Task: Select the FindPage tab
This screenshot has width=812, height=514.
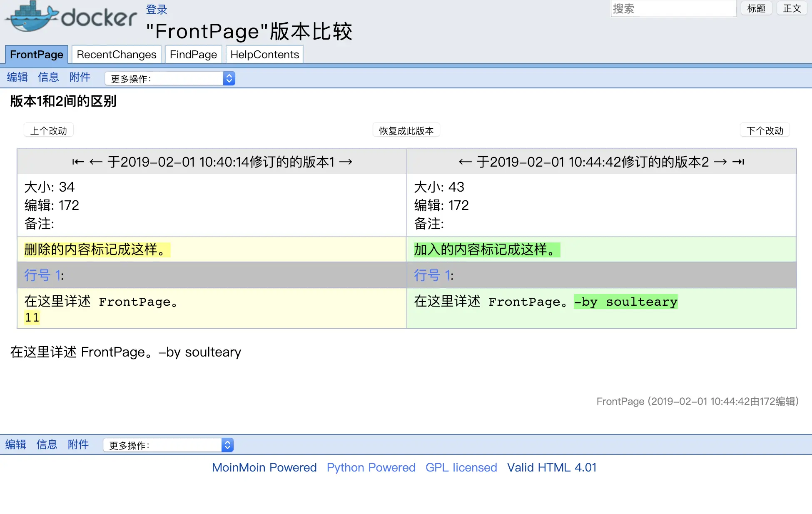Action: point(193,54)
